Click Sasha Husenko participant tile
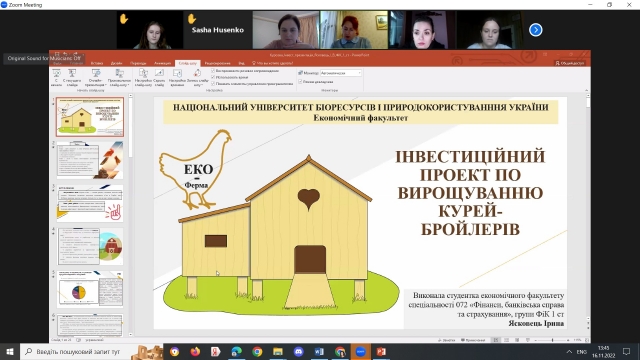Viewport: 640px width, 360px height. click(x=217, y=30)
